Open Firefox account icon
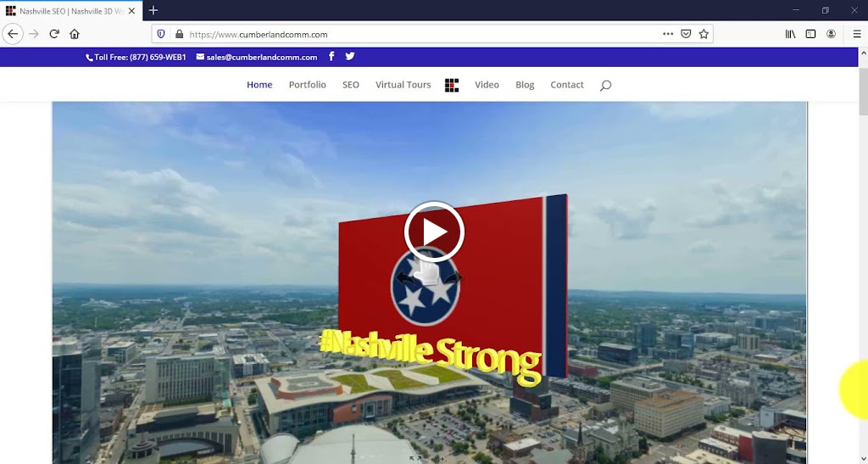868x464 pixels. click(831, 34)
